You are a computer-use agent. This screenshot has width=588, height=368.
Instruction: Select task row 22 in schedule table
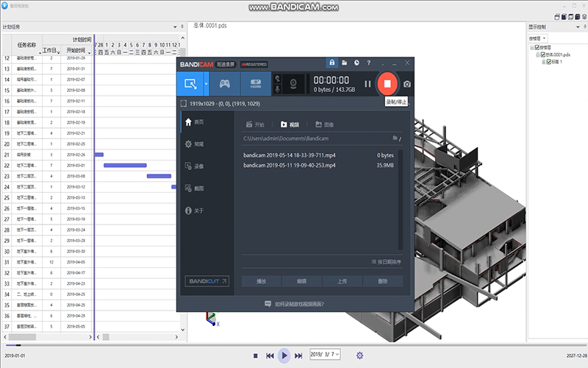(x=47, y=166)
